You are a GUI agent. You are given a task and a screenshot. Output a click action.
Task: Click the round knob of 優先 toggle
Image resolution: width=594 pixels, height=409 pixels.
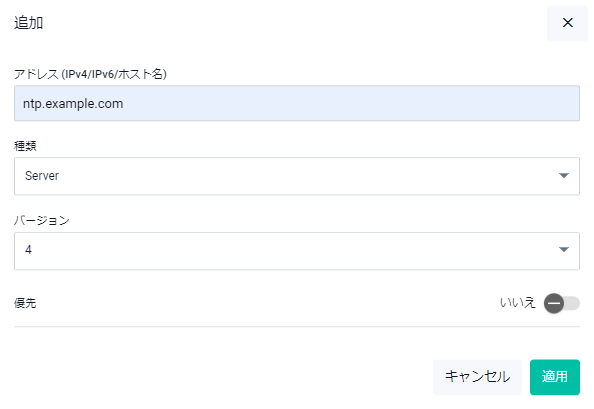point(554,303)
